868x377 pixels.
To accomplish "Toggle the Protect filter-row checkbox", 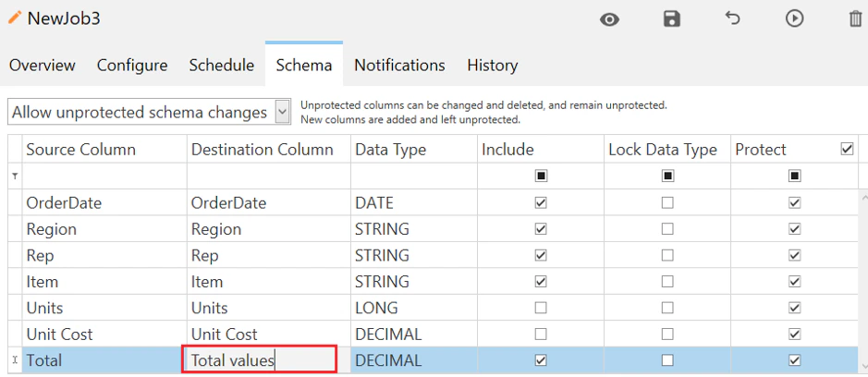I will (x=794, y=176).
